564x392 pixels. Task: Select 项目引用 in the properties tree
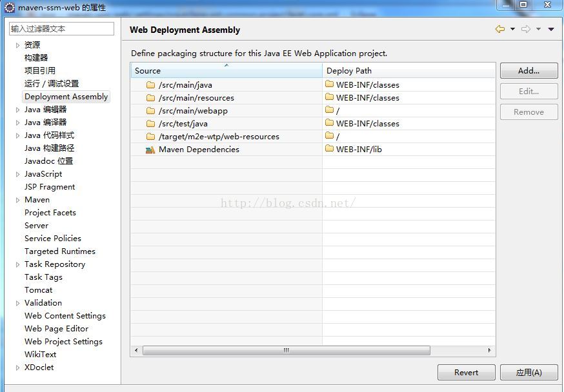(x=40, y=71)
